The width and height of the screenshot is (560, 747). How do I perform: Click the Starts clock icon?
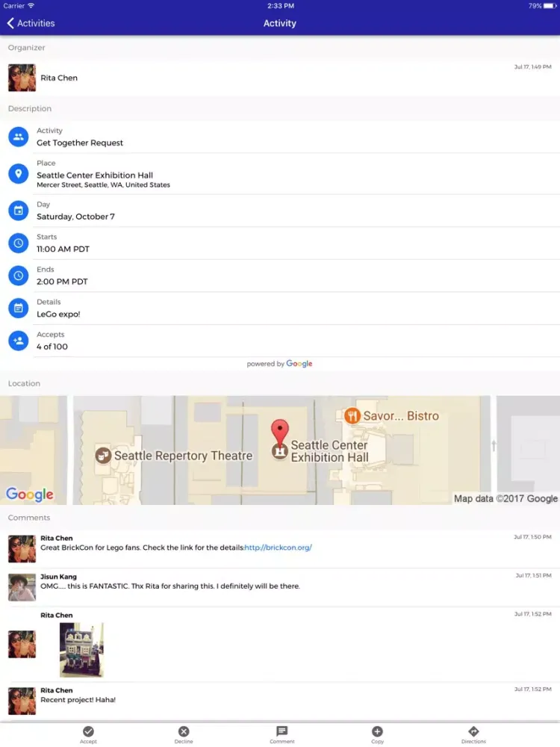pyautogui.click(x=19, y=243)
